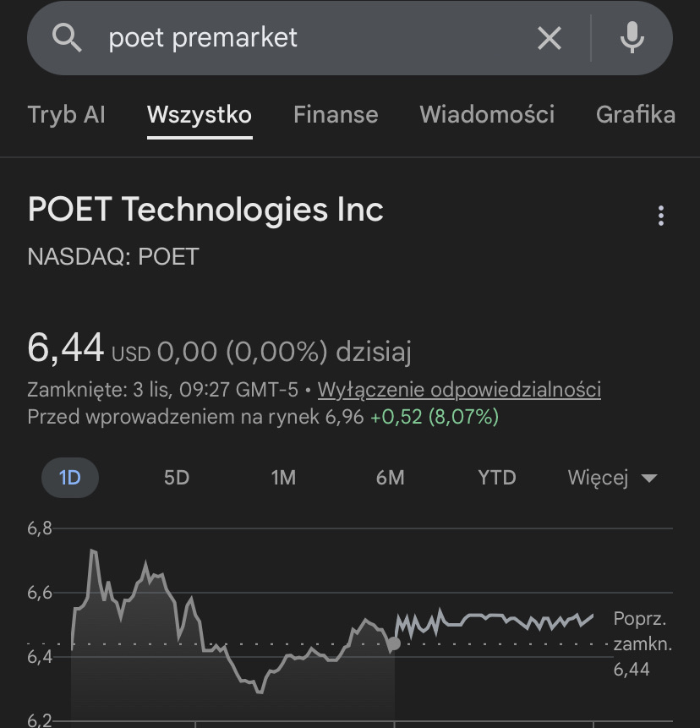This screenshot has width=700, height=728.
Task: Open the Grafika tab
Action: coord(635,115)
